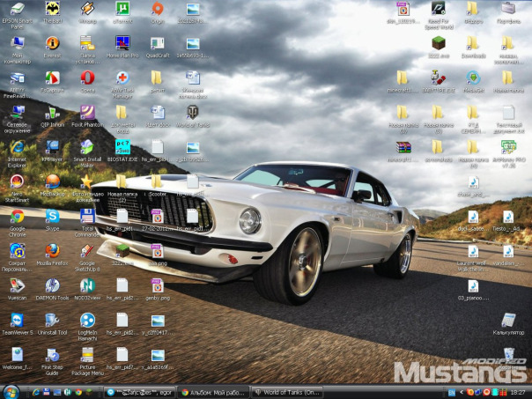Open Google SketchUp 8 shortcut
The width and height of the screenshot is (532, 399).
[x=87, y=252]
